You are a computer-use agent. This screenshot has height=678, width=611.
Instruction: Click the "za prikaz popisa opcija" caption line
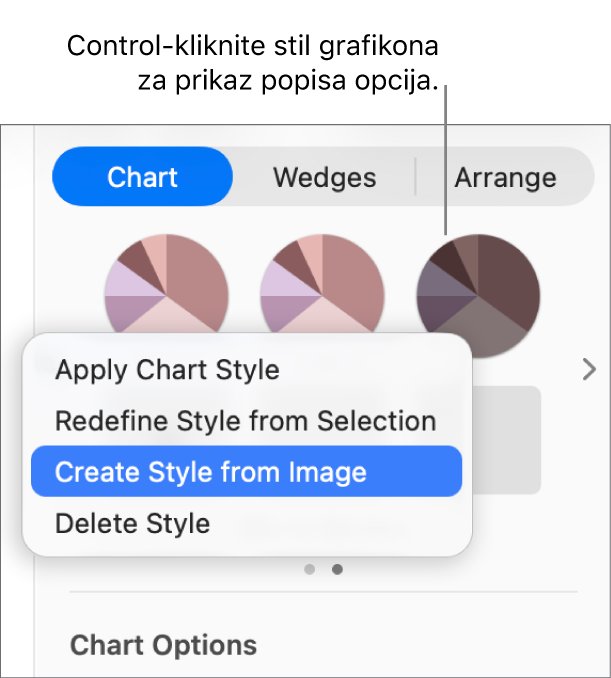tap(289, 82)
